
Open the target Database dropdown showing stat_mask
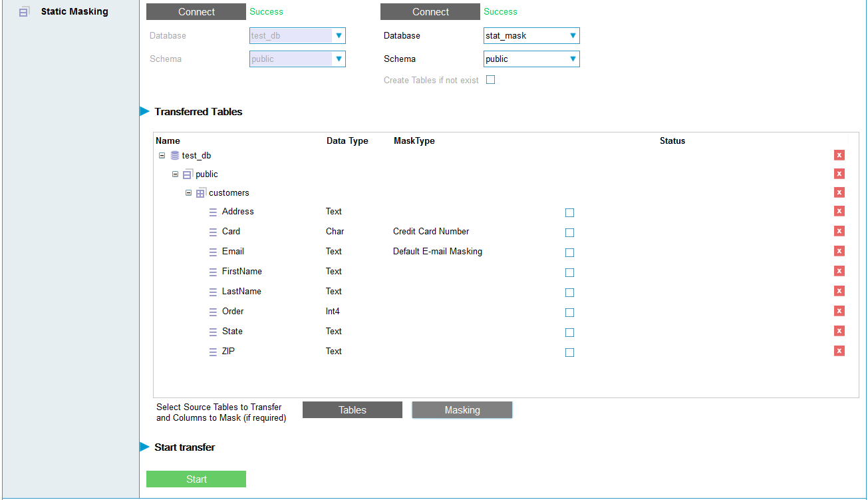coord(572,36)
